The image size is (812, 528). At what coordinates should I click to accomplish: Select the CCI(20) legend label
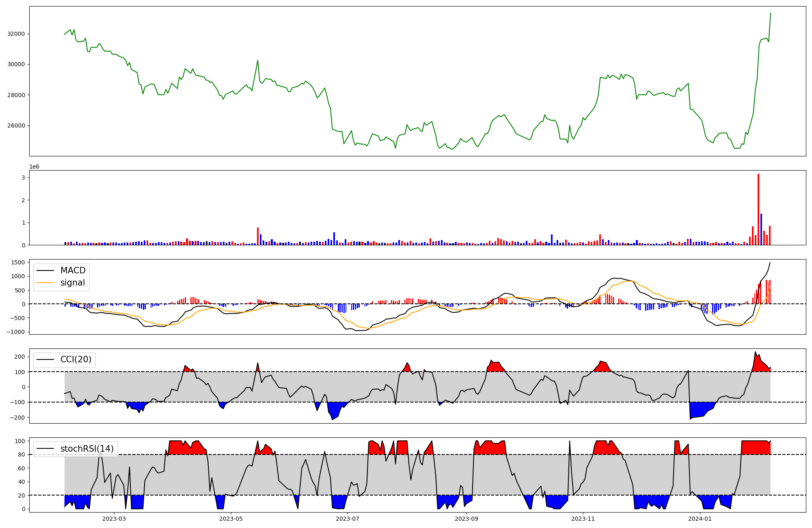click(x=76, y=359)
